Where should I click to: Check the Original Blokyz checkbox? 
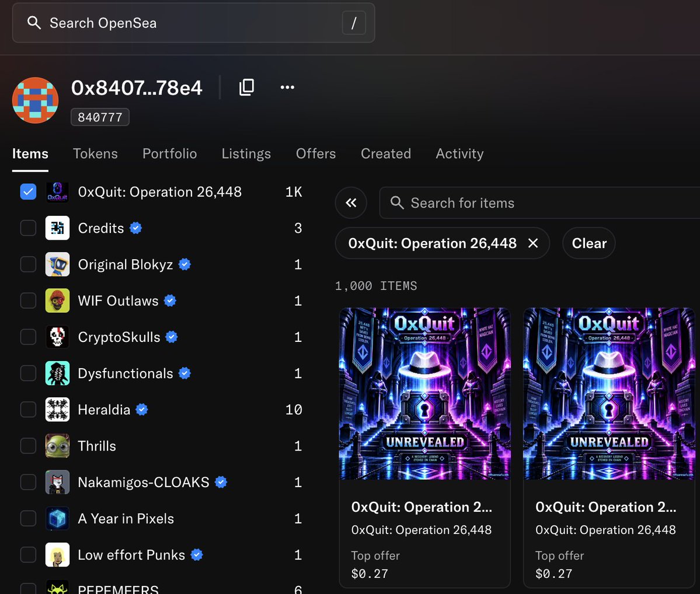click(x=28, y=264)
